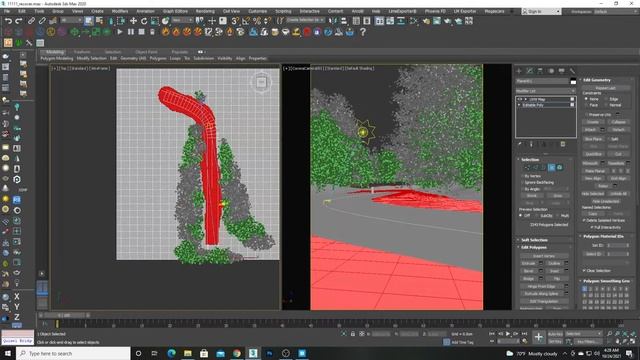Toggle Full Interactivity checkbox

[x=592, y=227]
